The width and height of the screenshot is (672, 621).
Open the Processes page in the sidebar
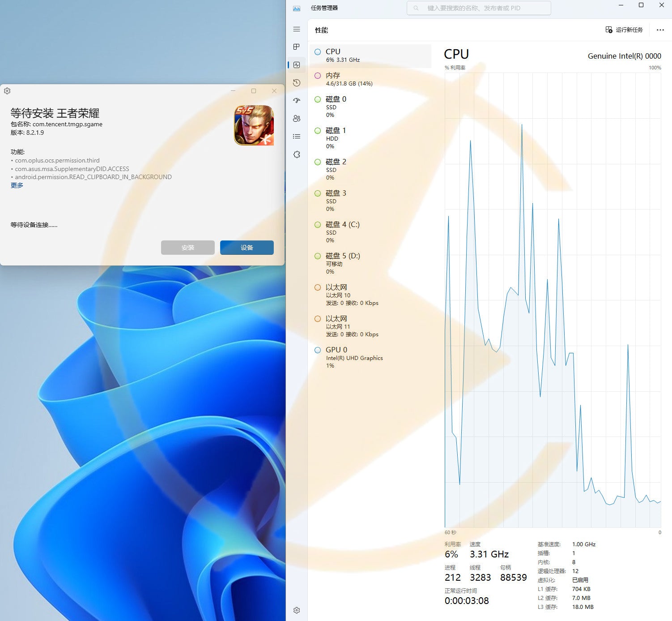[x=296, y=47]
